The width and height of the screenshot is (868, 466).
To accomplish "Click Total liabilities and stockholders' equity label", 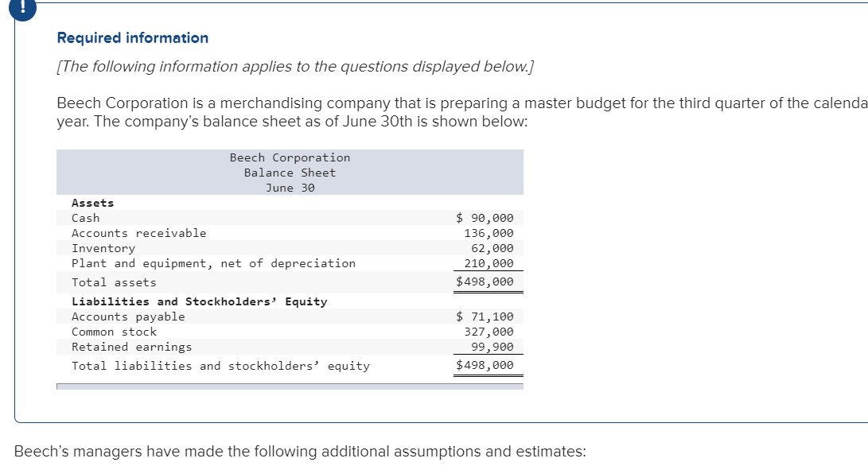I will pyautogui.click(x=221, y=366).
